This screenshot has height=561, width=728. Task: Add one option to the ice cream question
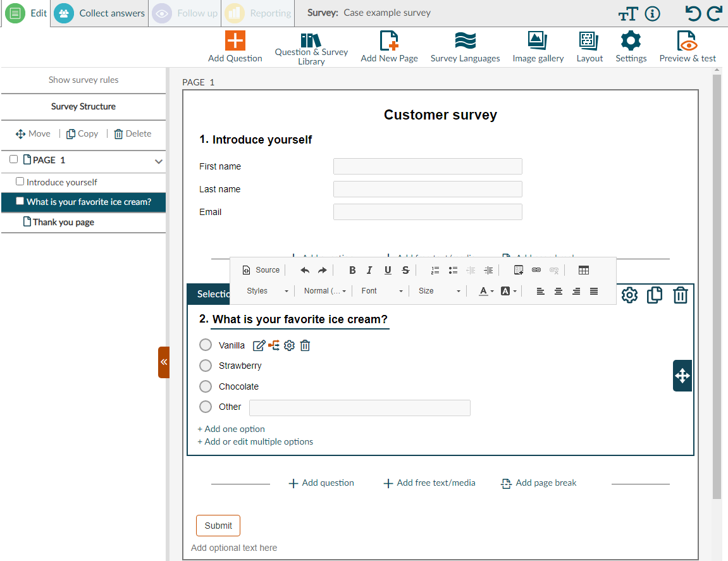(x=230, y=429)
